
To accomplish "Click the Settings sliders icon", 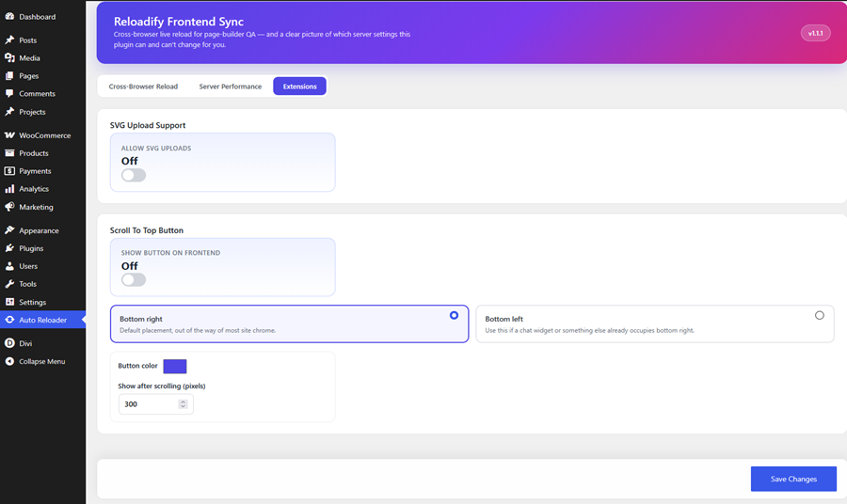I will pos(9,302).
